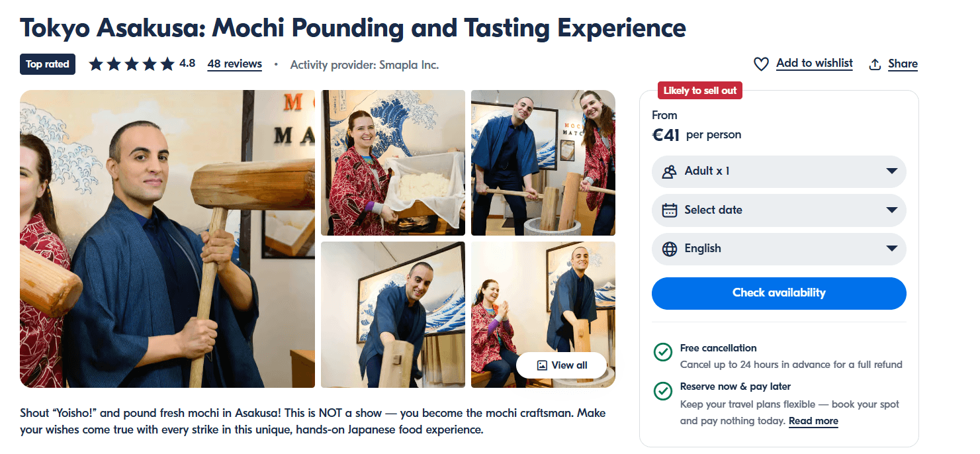Click the Share text link
The image size is (980, 454).
903,64
